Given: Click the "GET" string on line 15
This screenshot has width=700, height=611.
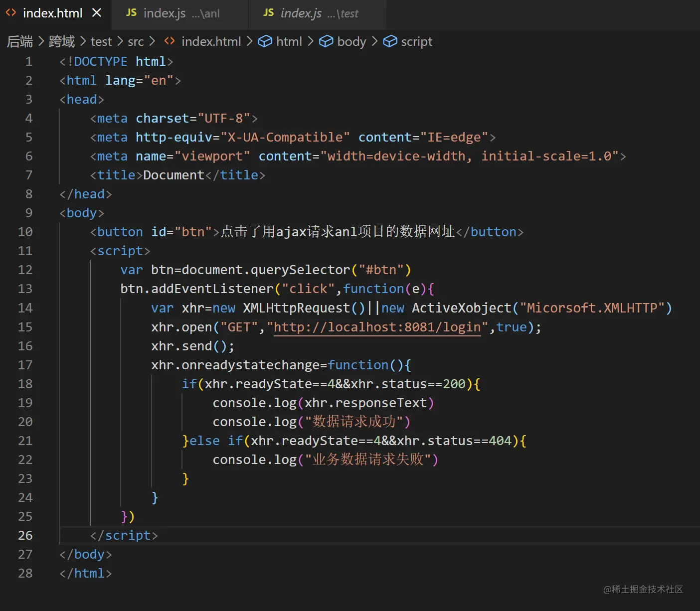Looking at the screenshot, I should pos(239,327).
